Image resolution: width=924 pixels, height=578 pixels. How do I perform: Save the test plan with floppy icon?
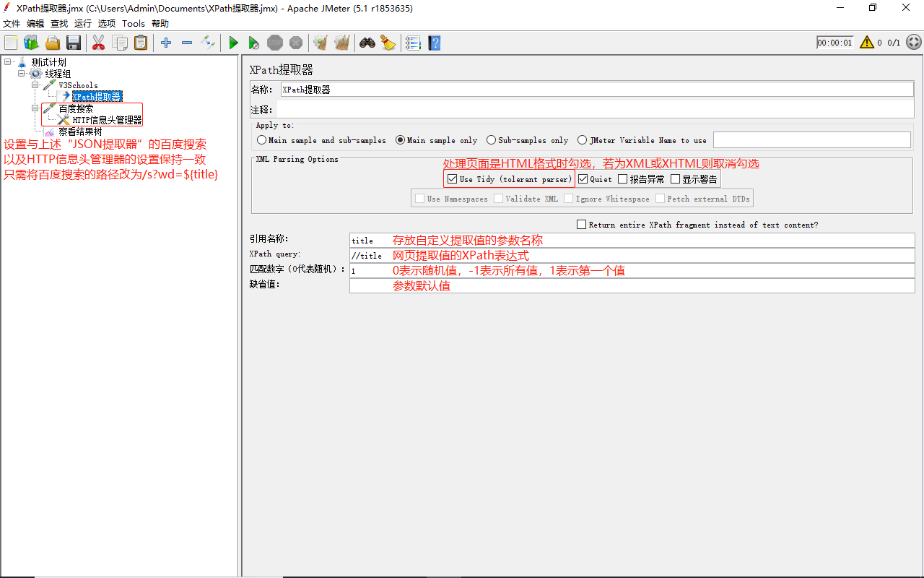coord(74,43)
